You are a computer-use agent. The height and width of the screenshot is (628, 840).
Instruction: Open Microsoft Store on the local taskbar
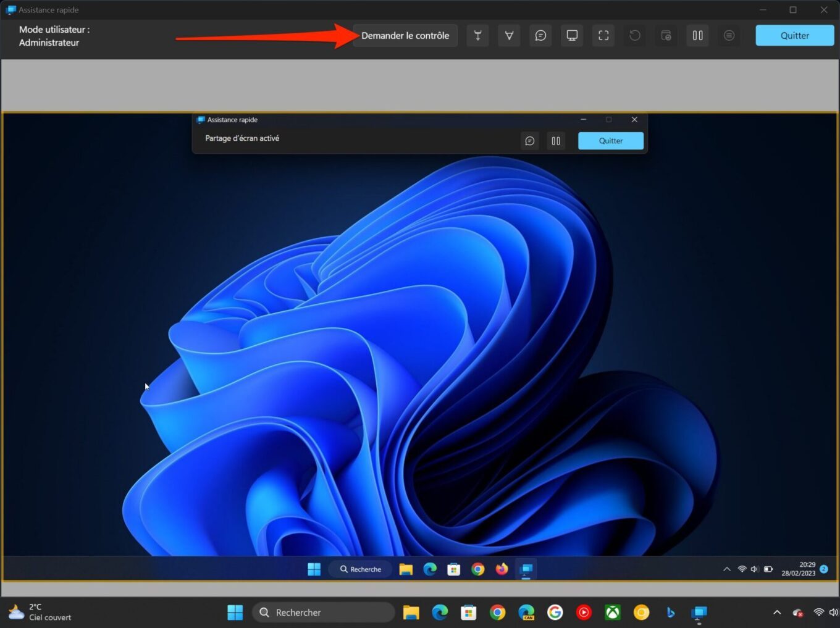(469, 613)
